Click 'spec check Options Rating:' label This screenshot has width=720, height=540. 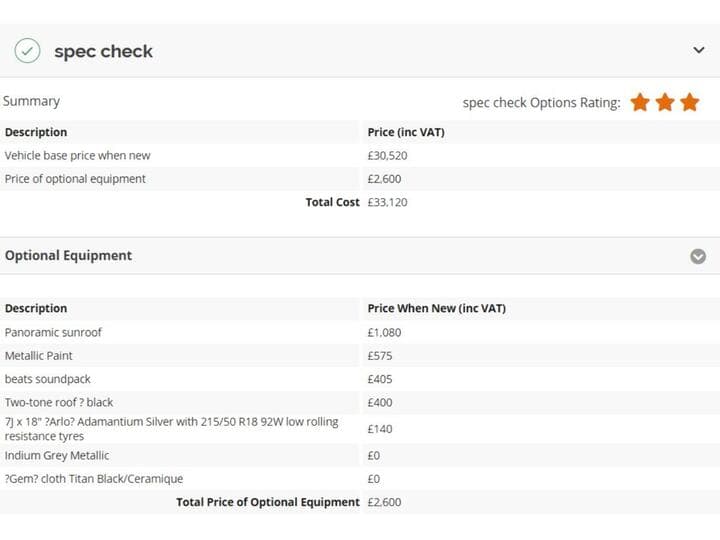tap(541, 102)
